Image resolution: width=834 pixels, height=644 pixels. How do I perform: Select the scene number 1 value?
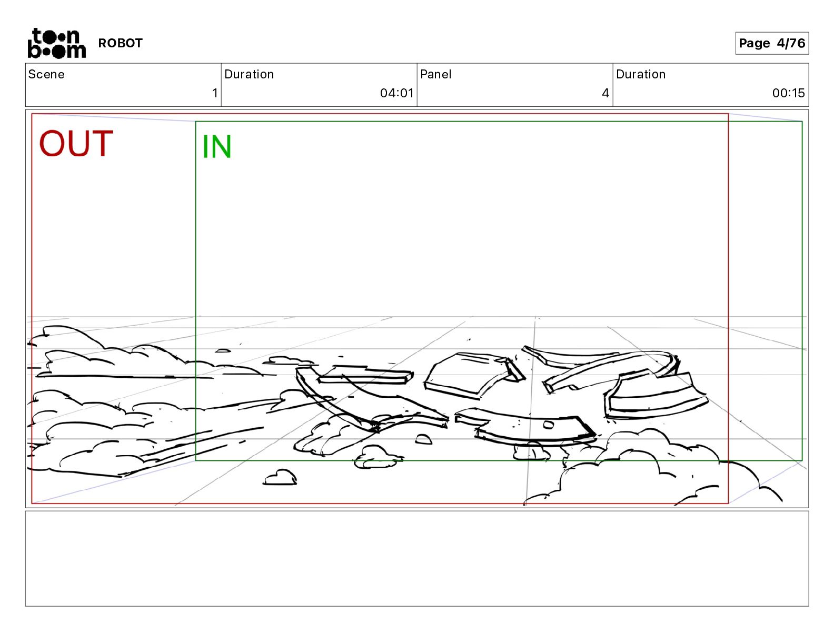coord(215,93)
